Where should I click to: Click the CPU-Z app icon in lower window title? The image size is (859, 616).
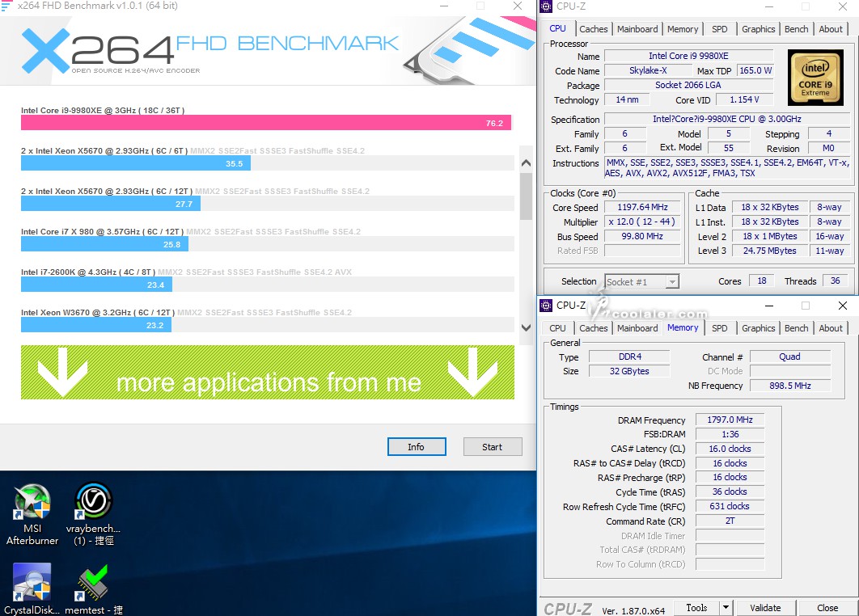[546, 305]
